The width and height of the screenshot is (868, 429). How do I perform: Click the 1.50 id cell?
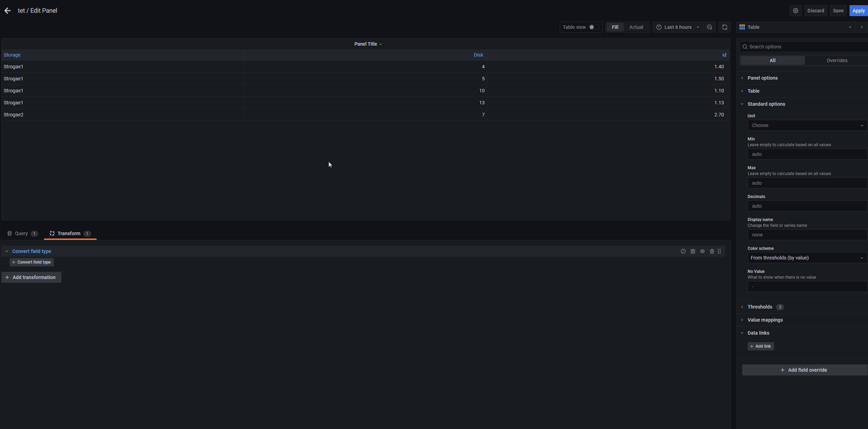pos(608,79)
